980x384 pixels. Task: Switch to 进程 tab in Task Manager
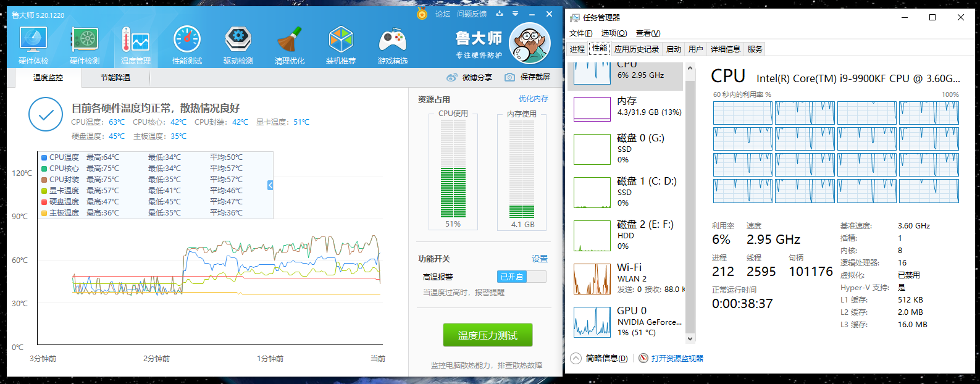tap(577, 49)
